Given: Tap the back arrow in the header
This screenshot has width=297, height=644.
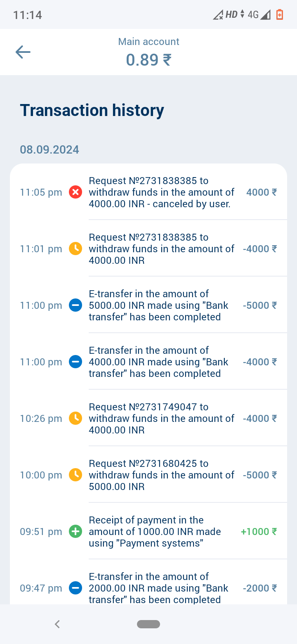Looking at the screenshot, I should tap(23, 52).
